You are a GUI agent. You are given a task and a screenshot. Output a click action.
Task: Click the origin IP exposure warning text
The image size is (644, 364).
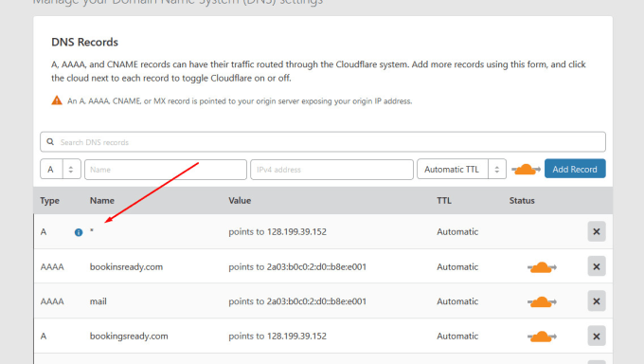240,101
